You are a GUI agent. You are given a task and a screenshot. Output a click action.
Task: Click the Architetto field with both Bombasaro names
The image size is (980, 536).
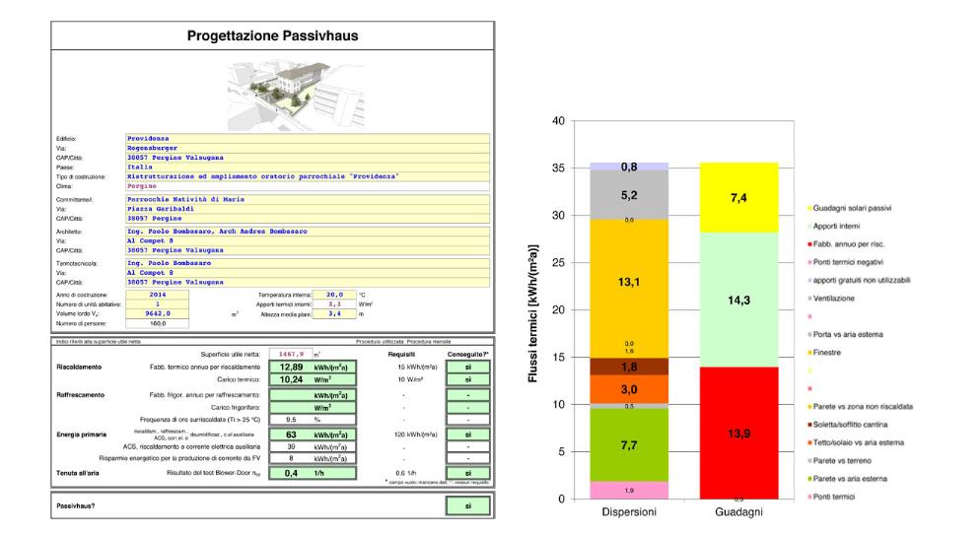pyautogui.click(x=308, y=232)
